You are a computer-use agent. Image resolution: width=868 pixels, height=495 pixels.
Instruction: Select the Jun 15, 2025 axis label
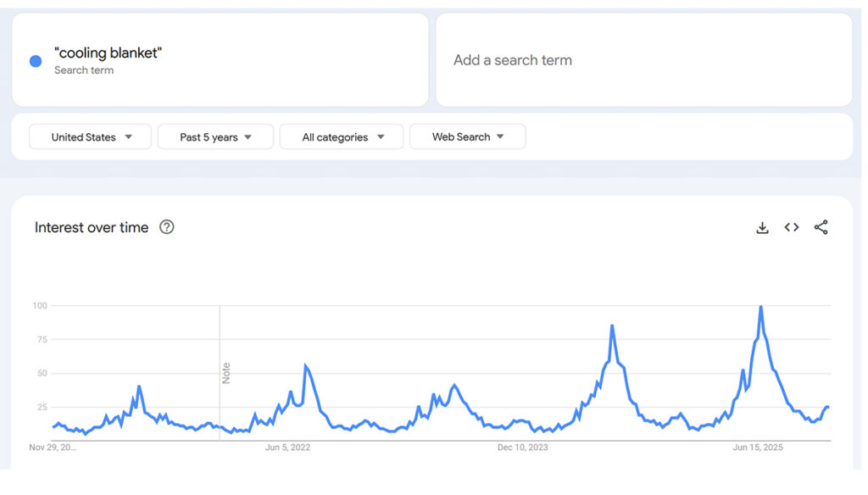(x=757, y=448)
